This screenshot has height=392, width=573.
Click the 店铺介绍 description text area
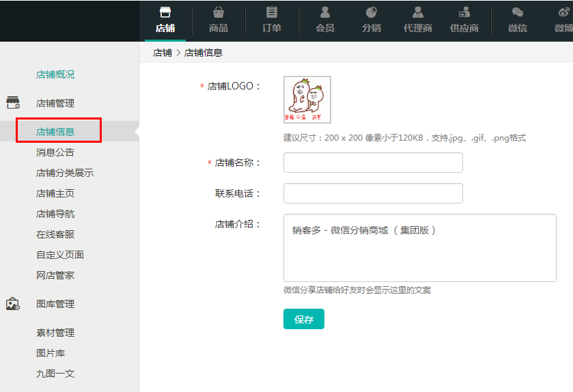point(419,248)
